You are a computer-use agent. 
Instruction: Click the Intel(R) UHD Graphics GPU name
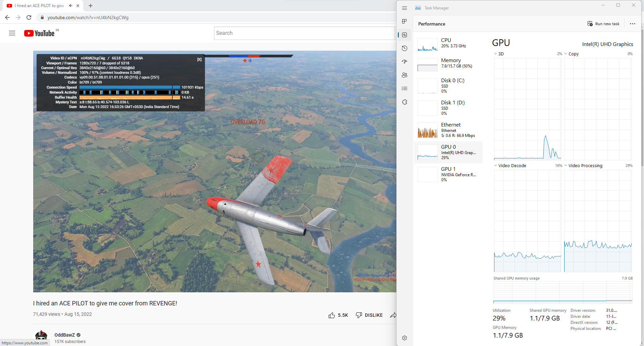click(x=607, y=44)
